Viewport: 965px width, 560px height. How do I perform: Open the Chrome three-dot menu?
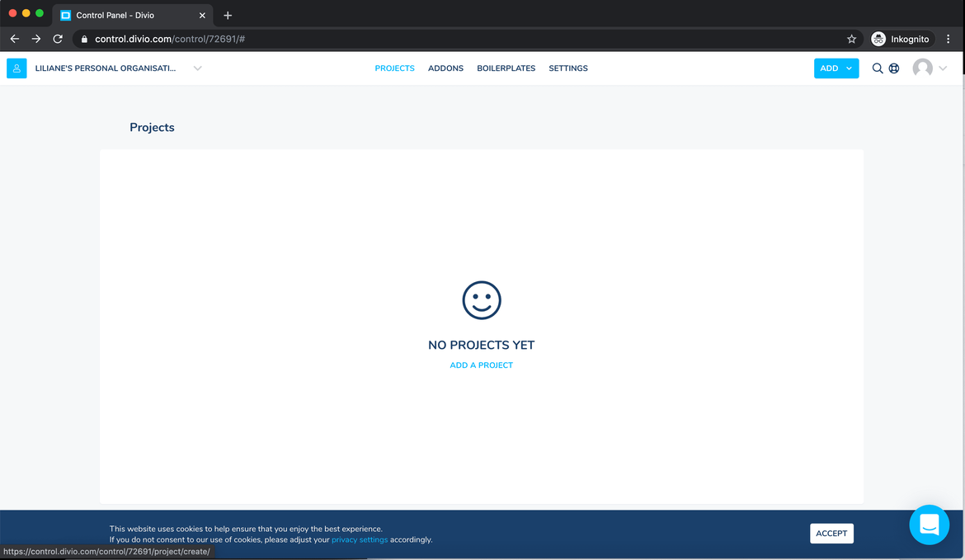(x=949, y=39)
